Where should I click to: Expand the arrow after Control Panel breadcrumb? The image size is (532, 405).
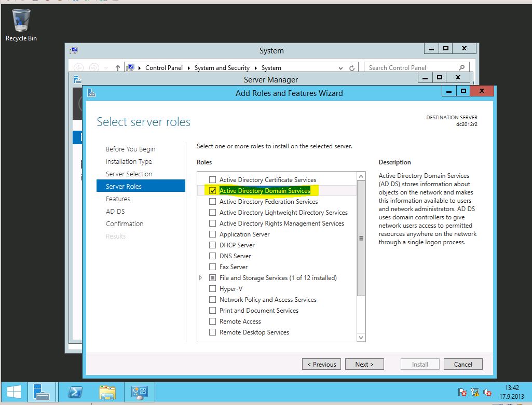tap(189, 68)
